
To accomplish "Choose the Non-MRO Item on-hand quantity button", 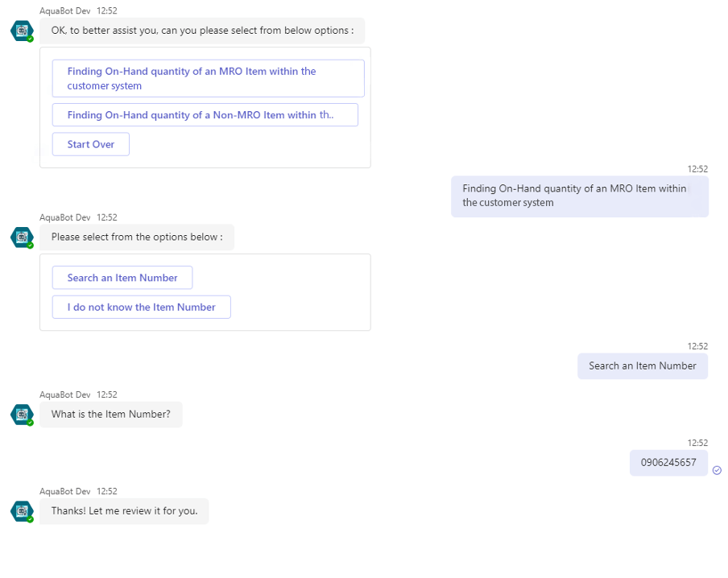I will [205, 115].
